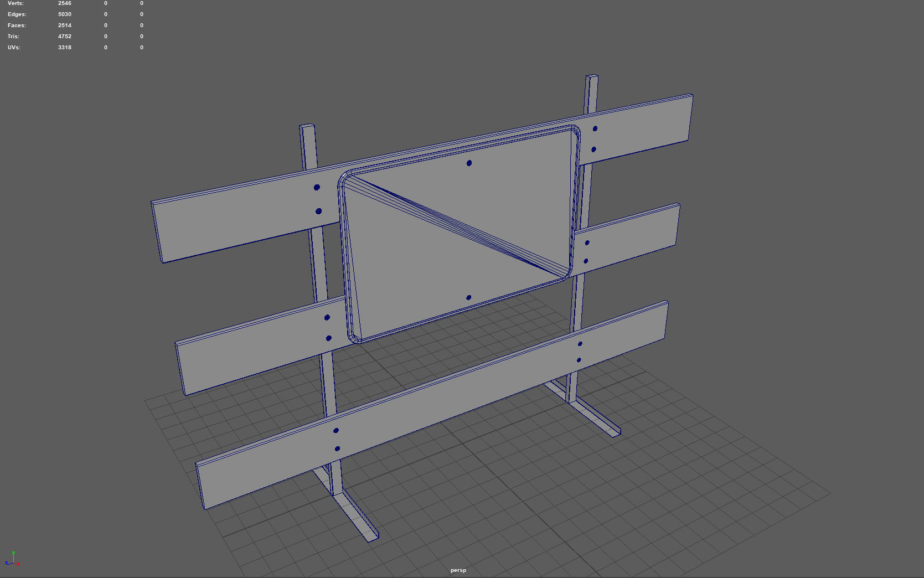924x578 pixels.
Task: Click the Verts count value 2546
Action: tap(65, 3)
